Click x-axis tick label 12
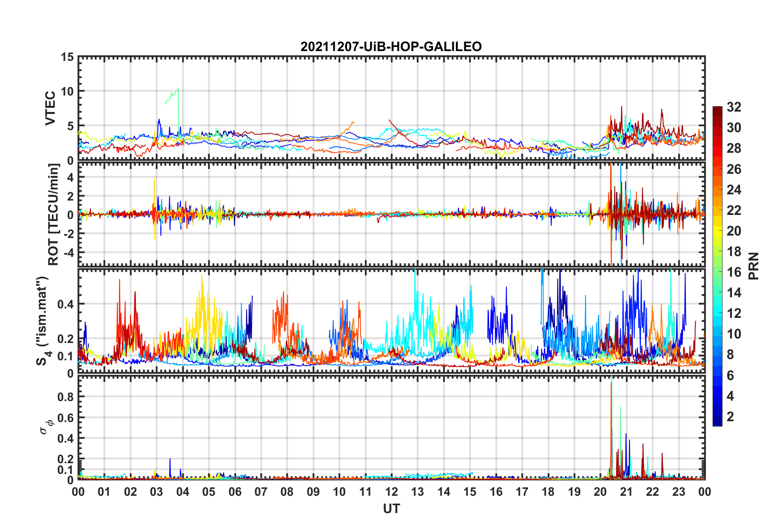Image resolution: width=783 pixels, height=532 pixels. 391,492
